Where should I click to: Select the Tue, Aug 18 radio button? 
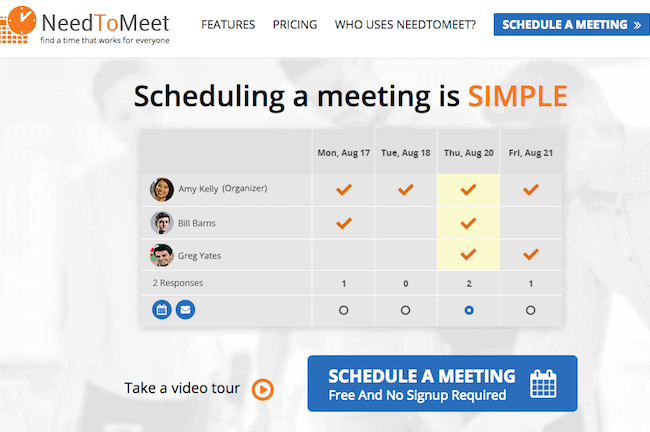click(x=405, y=311)
